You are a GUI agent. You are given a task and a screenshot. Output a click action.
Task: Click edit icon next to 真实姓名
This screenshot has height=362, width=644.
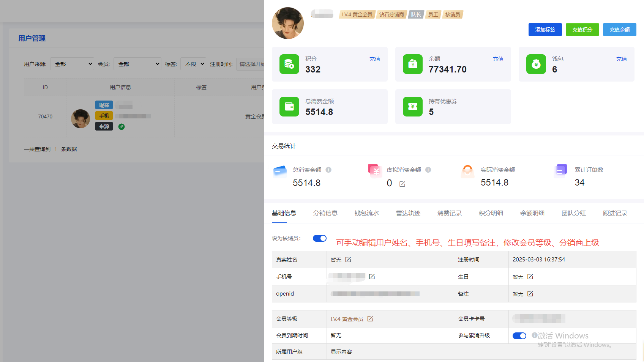(348, 260)
